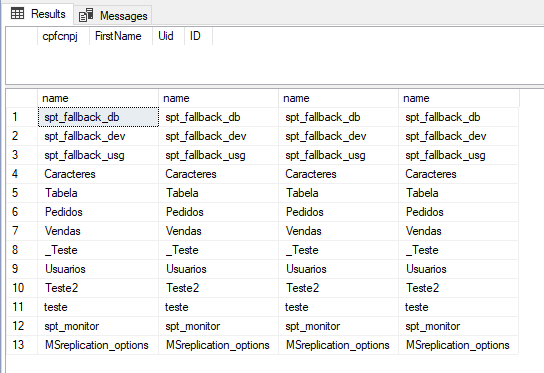Click Pedidos cell in third name column
The height and width of the screenshot is (373, 544).
point(339,212)
